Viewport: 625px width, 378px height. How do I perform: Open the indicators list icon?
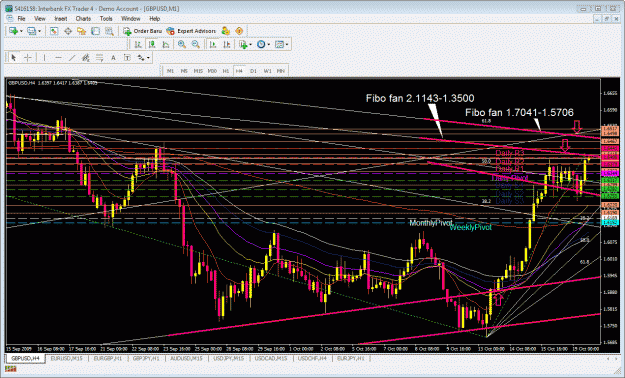(x=243, y=45)
